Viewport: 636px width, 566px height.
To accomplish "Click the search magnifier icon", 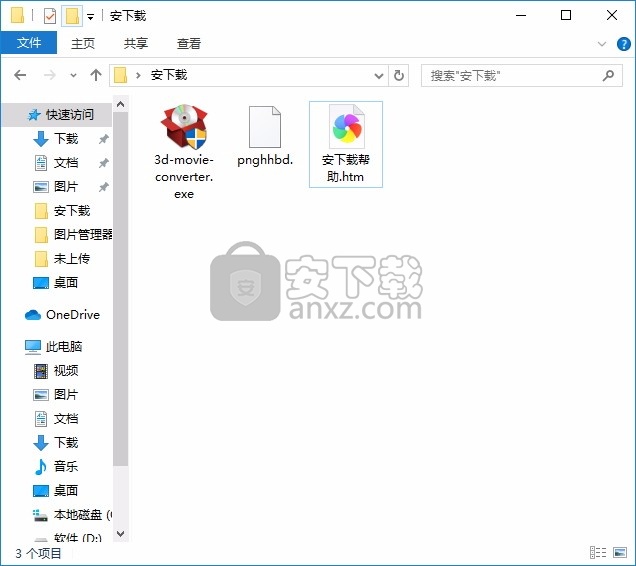I will (x=608, y=75).
